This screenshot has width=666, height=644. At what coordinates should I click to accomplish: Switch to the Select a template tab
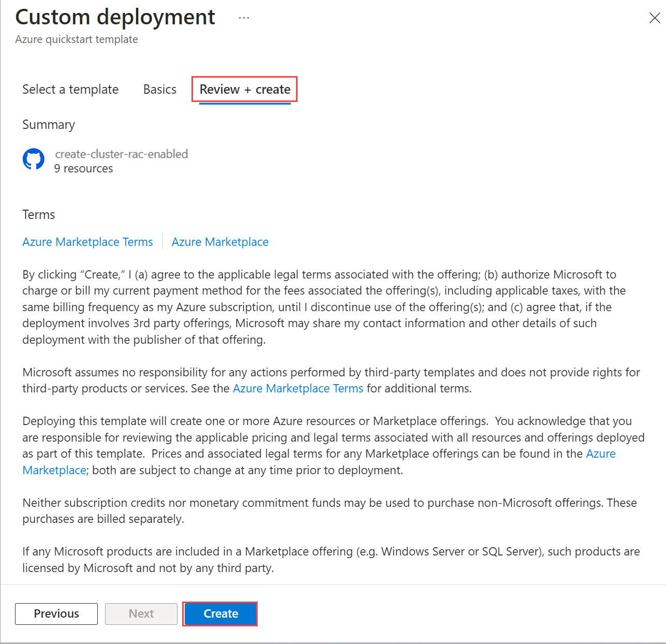pyautogui.click(x=70, y=90)
